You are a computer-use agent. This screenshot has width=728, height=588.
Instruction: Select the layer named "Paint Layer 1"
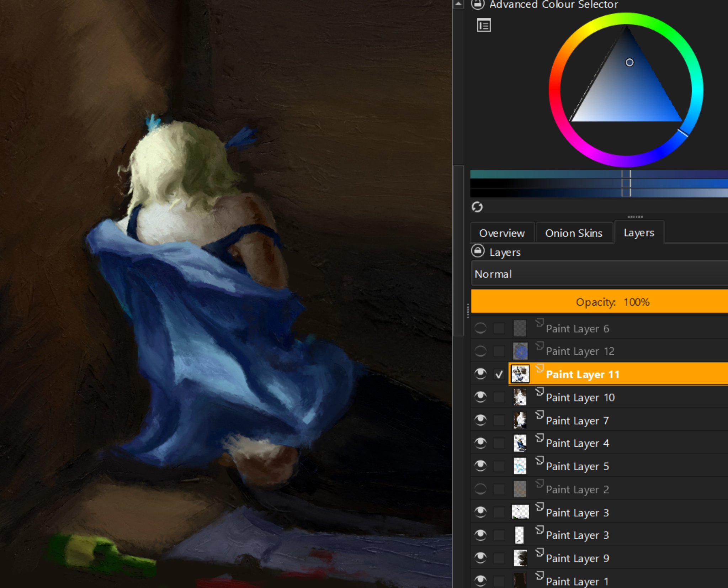point(577,581)
